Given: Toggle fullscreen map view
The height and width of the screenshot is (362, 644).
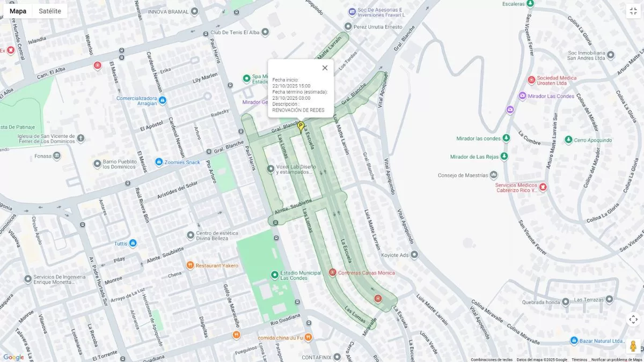Looking at the screenshot, I should click(x=633, y=11).
